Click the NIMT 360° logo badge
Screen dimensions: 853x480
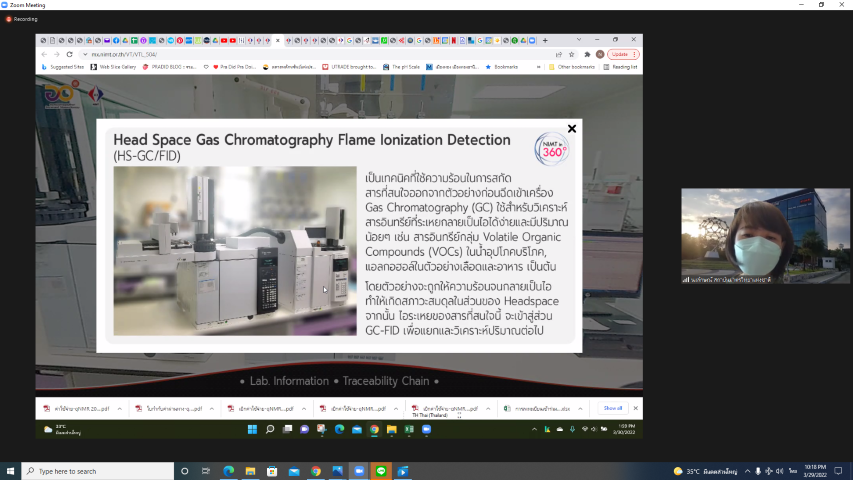pyautogui.click(x=553, y=148)
